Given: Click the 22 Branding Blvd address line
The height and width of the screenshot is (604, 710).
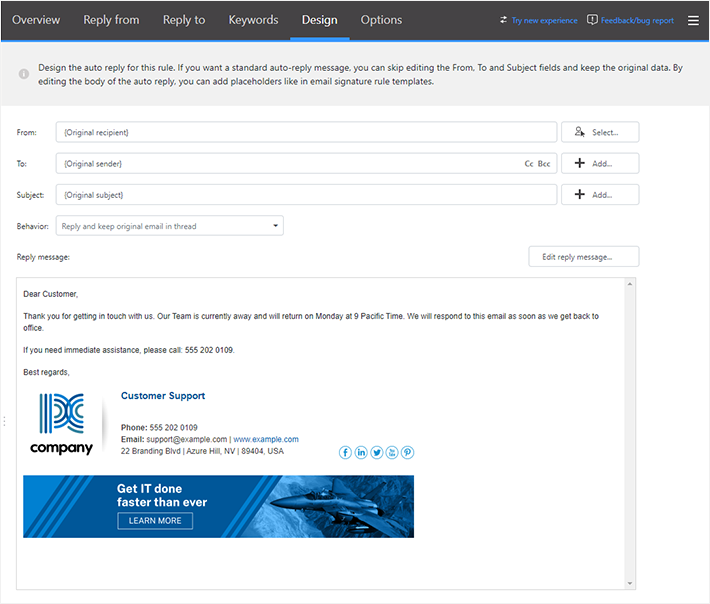Looking at the screenshot, I should click(x=202, y=451).
